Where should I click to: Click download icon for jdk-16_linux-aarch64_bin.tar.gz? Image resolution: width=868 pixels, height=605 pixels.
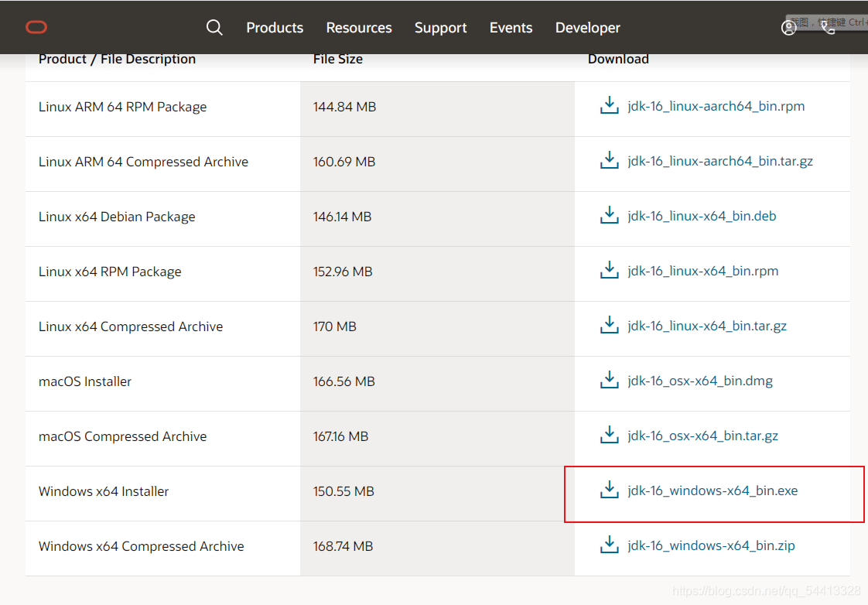610,160
